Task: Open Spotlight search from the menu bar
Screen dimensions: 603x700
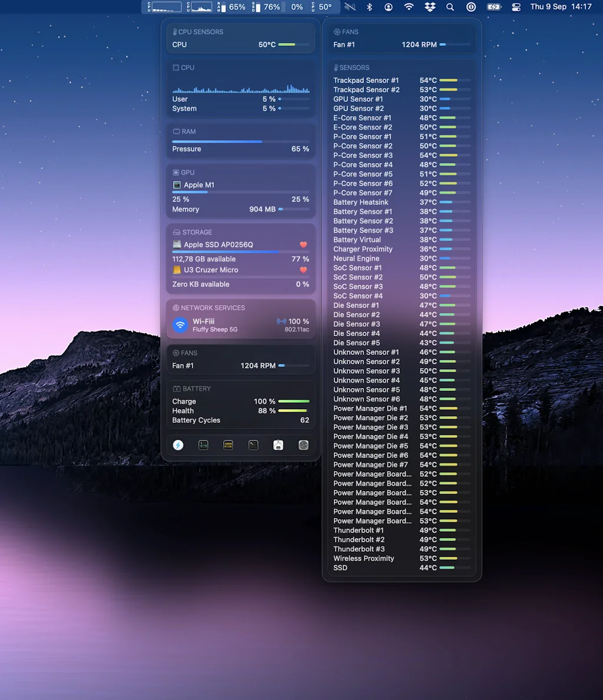Action: coord(449,7)
